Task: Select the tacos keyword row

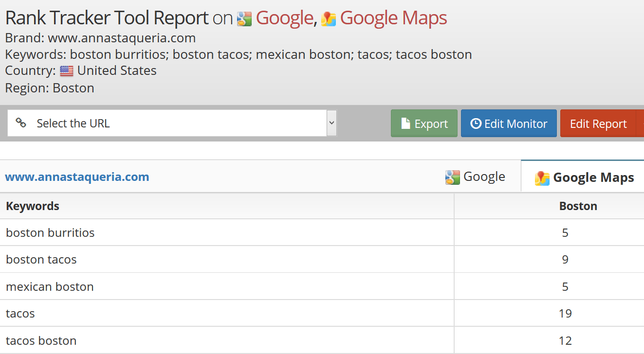Action: point(322,313)
